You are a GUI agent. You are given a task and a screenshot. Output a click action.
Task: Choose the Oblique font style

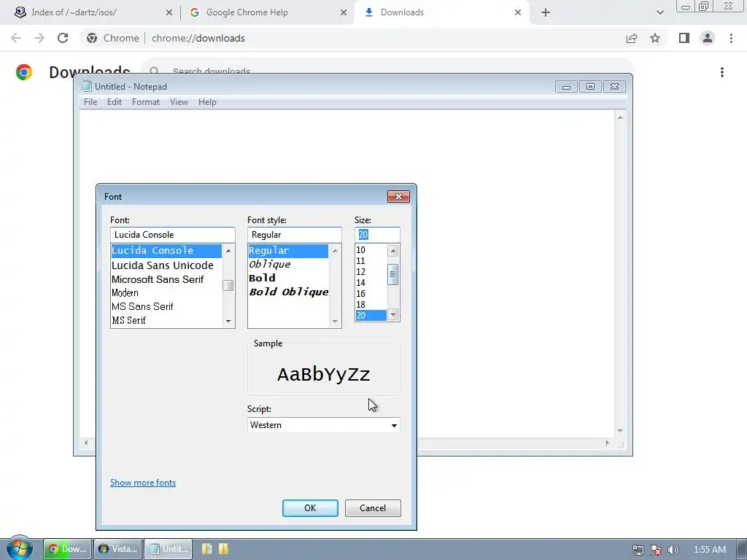[288, 264]
